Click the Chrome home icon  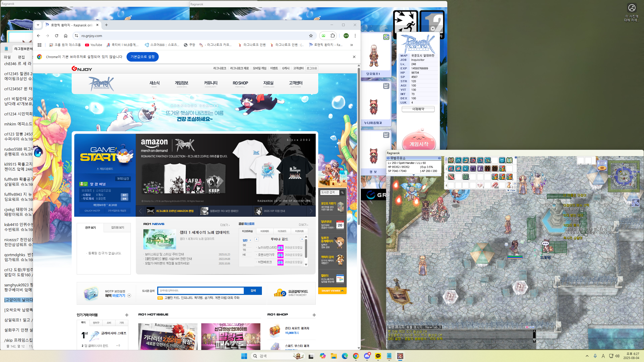[x=66, y=36]
